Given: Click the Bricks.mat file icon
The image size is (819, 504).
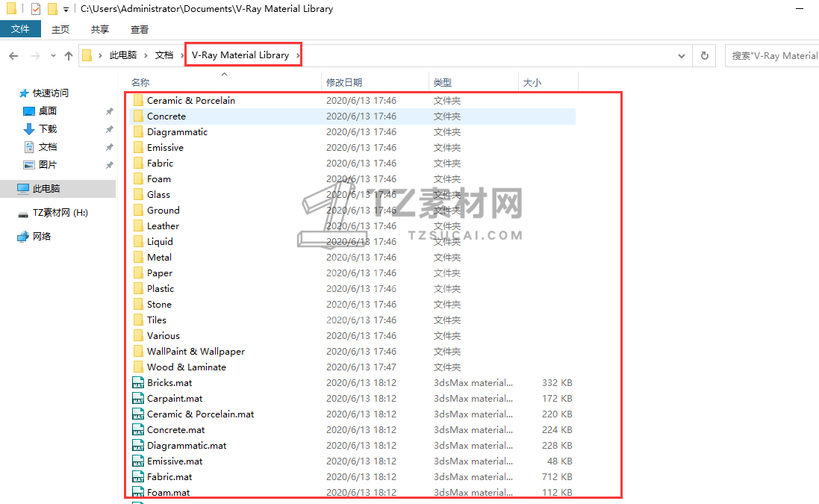Looking at the screenshot, I should [138, 383].
